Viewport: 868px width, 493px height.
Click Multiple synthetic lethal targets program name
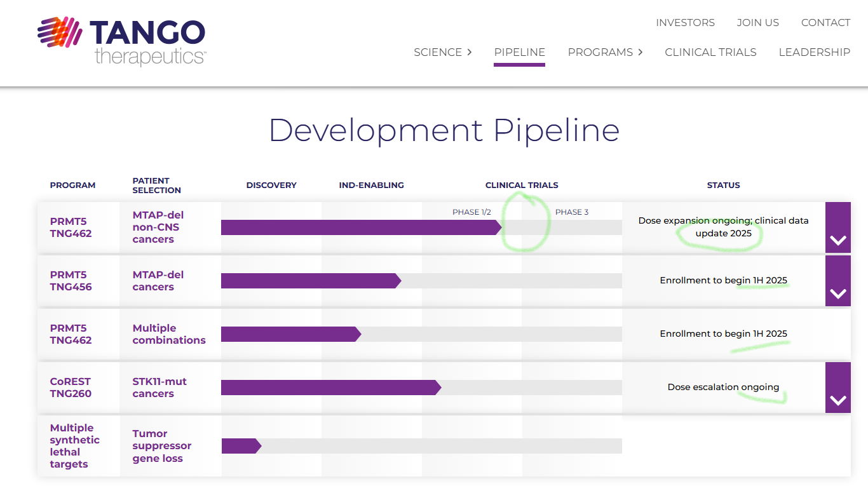[x=74, y=446]
